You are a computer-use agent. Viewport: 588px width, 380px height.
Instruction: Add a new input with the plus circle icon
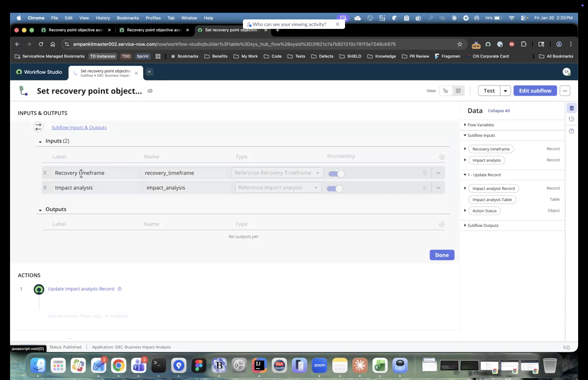[442, 157]
